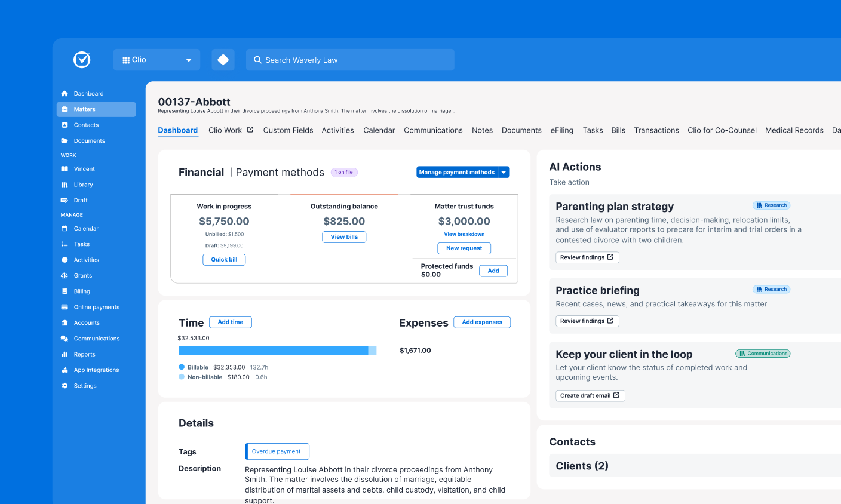Click the $5,750.00 work in progress amount
Image resolution: width=841 pixels, height=504 pixels.
click(224, 221)
